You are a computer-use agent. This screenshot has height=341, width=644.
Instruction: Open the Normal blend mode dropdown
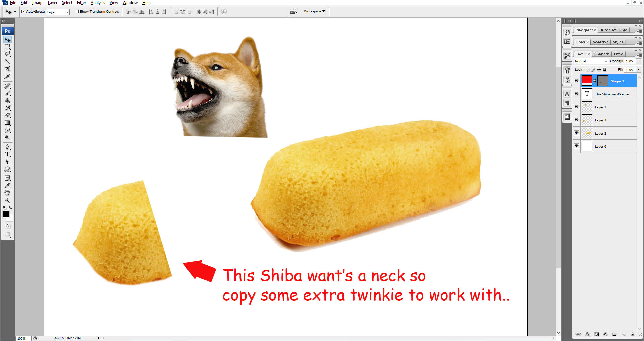(x=591, y=61)
